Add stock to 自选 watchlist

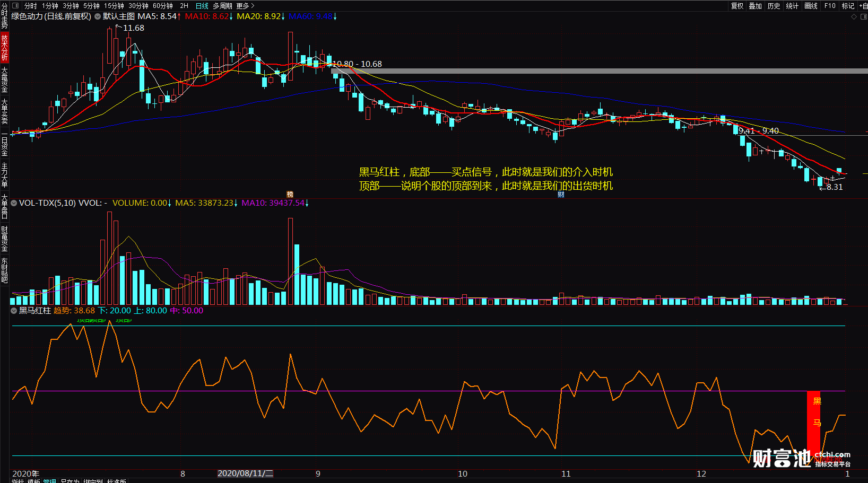(863, 6)
